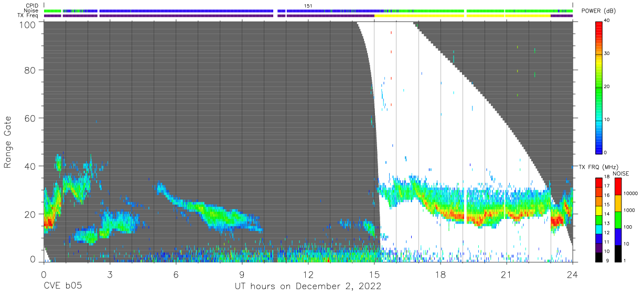Click the 100 label on Range Gate axis

tap(28, 24)
